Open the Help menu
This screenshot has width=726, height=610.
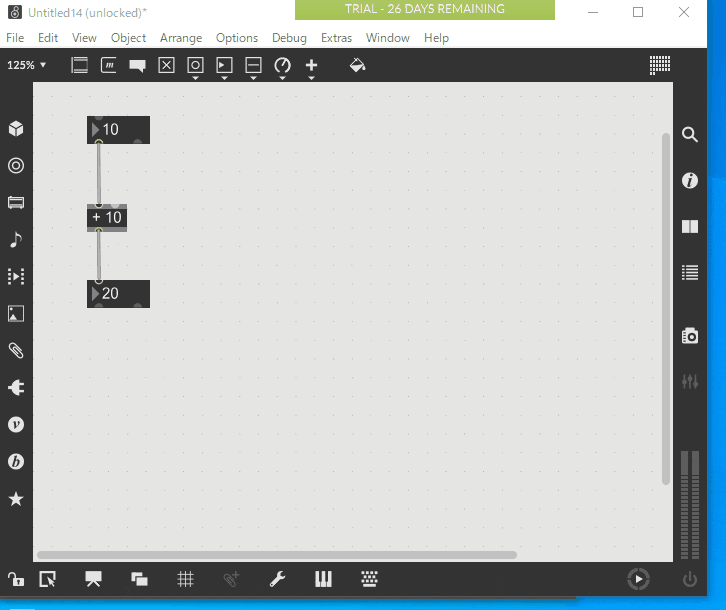click(x=436, y=38)
